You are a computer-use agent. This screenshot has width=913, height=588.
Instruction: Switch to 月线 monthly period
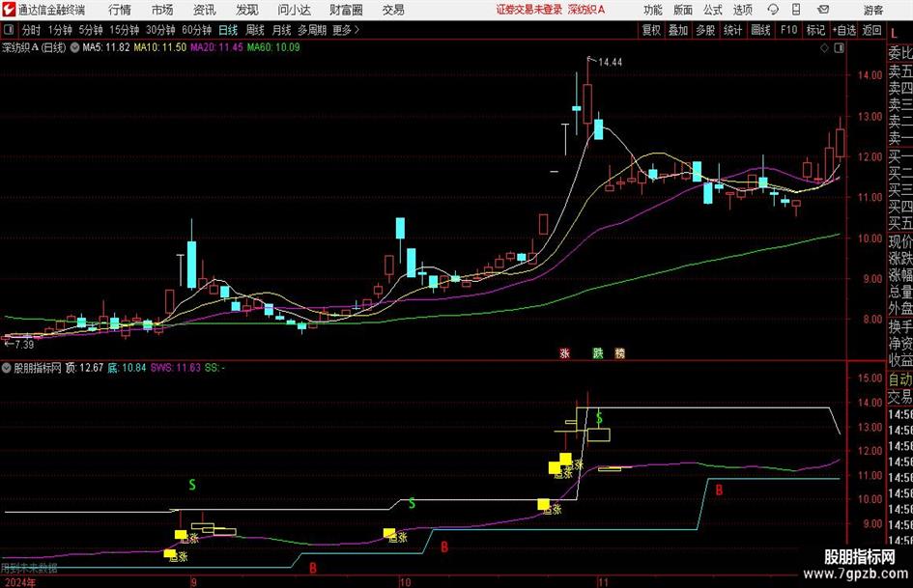pos(281,30)
